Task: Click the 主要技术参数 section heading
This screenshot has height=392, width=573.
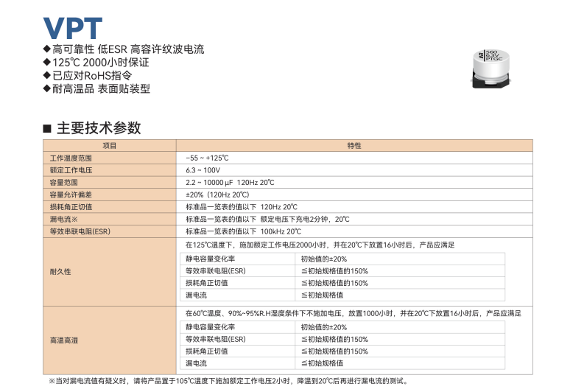Action: pos(98,128)
